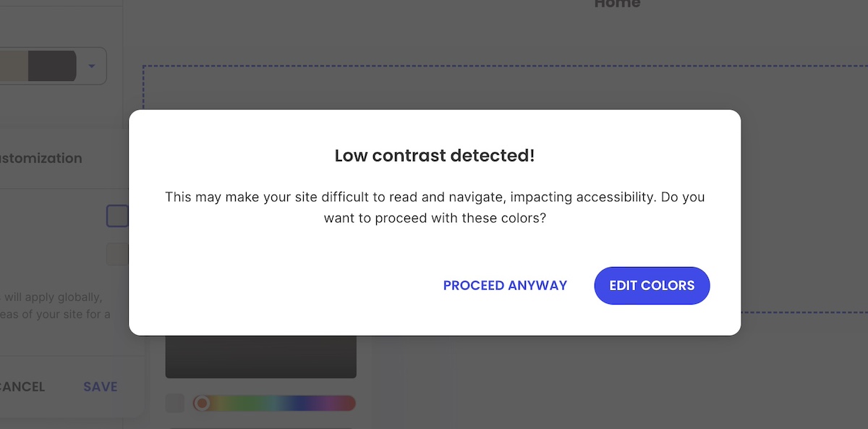
Task: Cancel the customization panel changes
Action: click(22, 386)
